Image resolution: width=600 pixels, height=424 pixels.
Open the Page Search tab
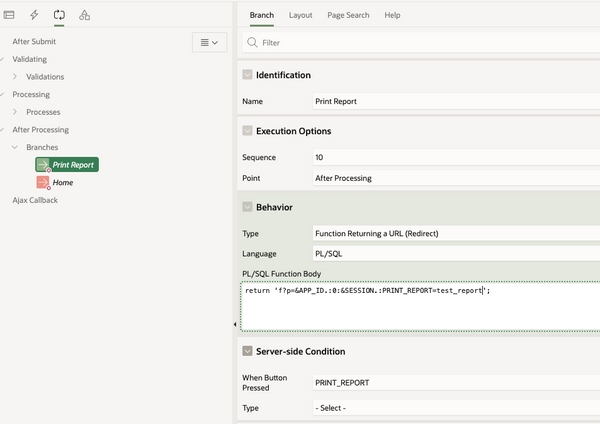pos(348,15)
